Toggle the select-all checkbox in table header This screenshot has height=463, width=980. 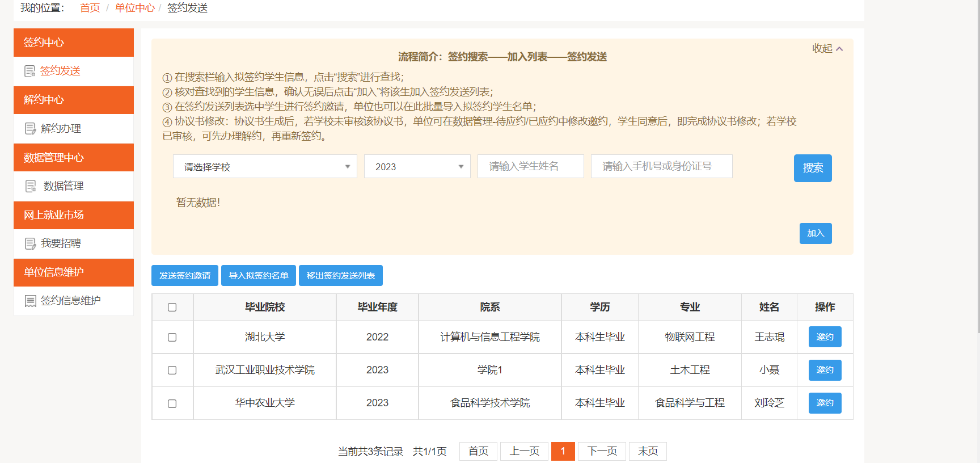tap(172, 308)
